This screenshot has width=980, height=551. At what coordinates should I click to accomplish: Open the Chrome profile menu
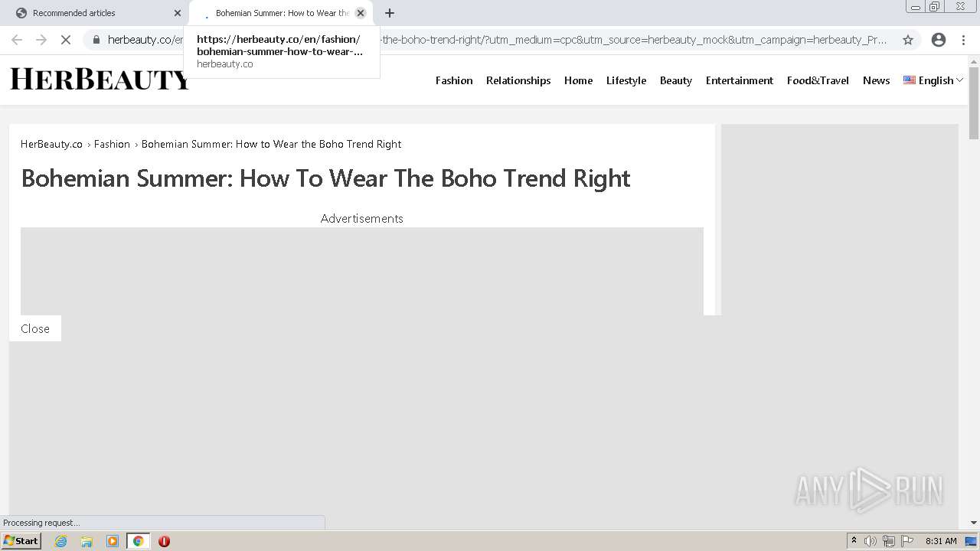939,40
